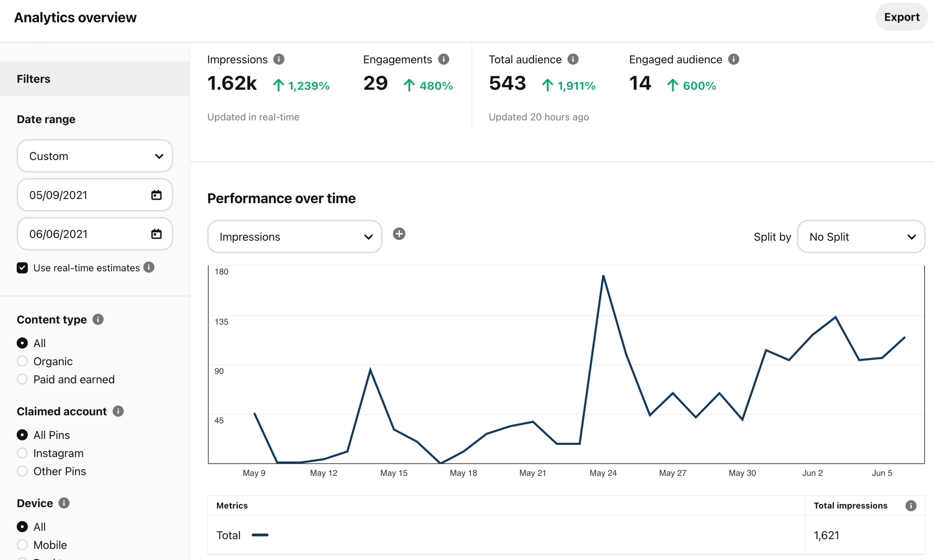Open calendar for end date 06/06/2021
934x560 pixels.
point(156,234)
